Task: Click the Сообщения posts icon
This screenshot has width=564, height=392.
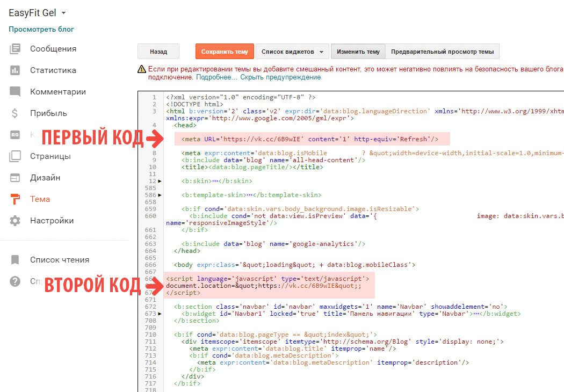Action: click(15, 49)
